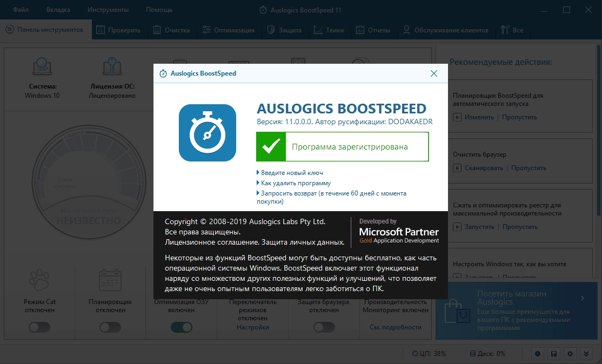Switch to the Защита tab

point(284,30)
